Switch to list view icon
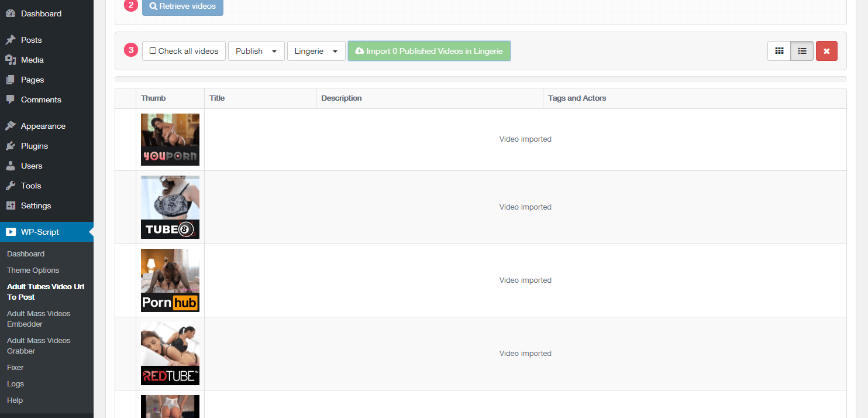The image size is (868, 418). tap(802, 51)
